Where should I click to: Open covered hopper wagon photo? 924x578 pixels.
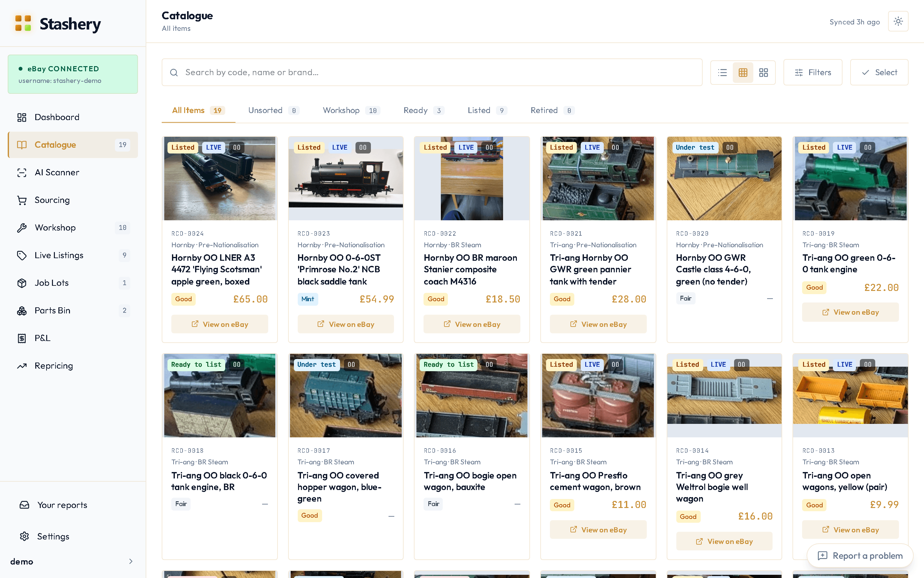(x=346, y=396)
